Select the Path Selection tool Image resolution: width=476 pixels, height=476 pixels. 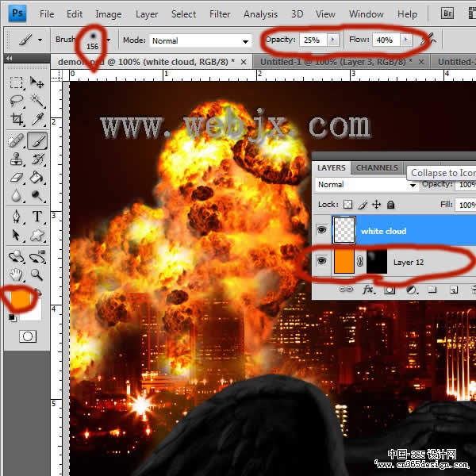[x=16, y=235]
